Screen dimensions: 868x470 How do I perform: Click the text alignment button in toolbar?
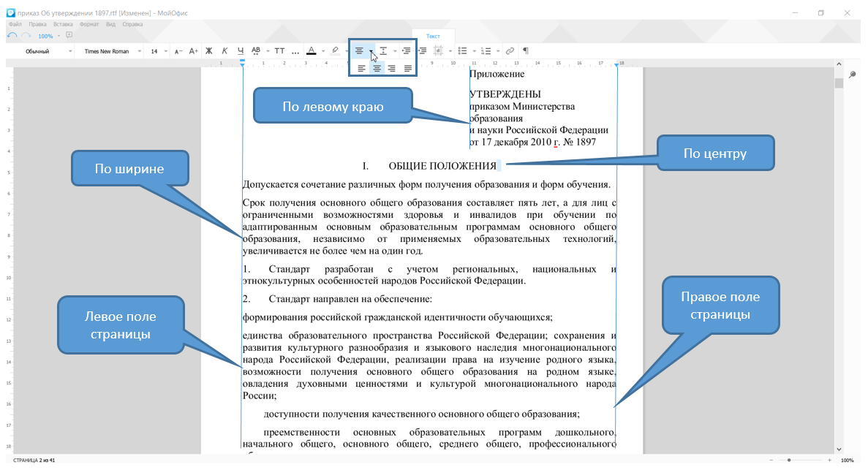click(359, 51)
